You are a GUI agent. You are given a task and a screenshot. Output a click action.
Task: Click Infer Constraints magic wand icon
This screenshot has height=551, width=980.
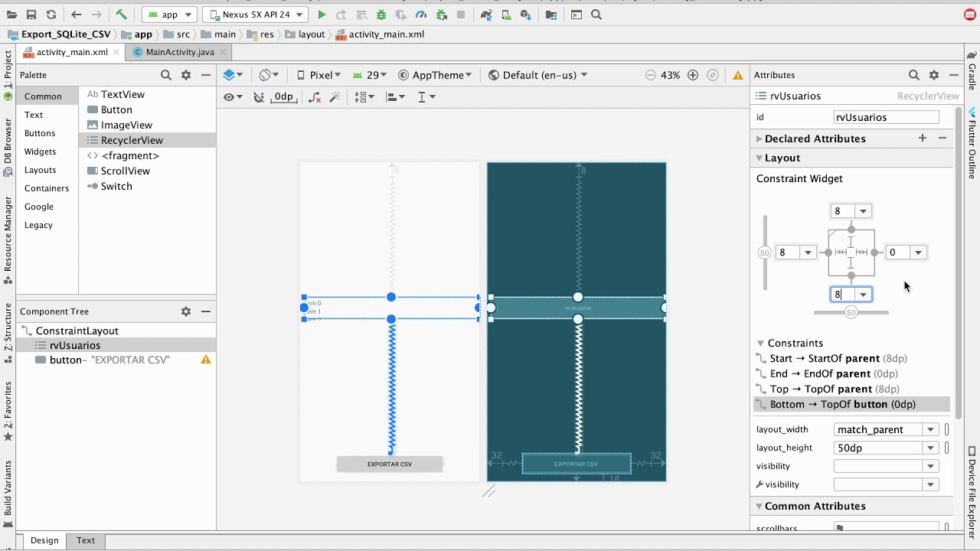coord(335,97)
